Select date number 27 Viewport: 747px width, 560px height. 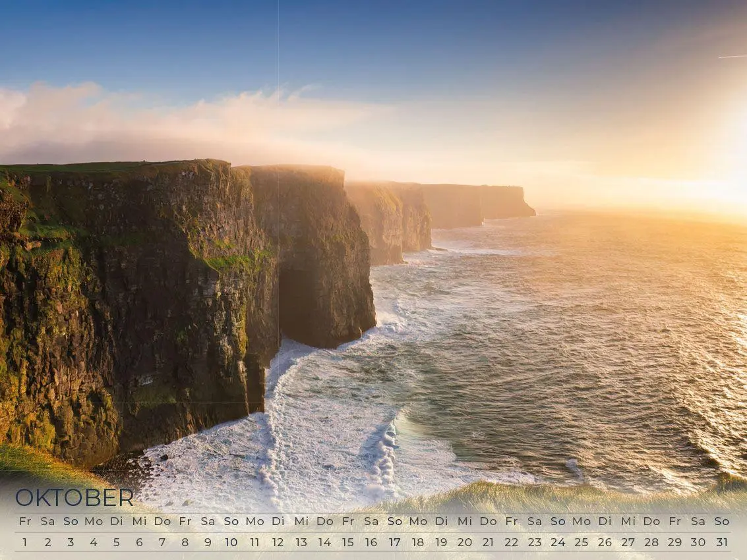(628, 542)
